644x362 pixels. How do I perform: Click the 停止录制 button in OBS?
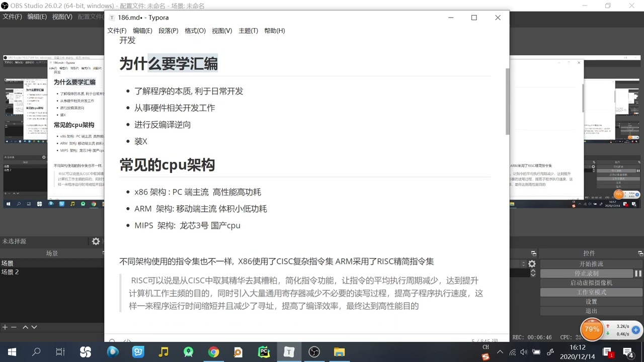(x=587, y=274)
